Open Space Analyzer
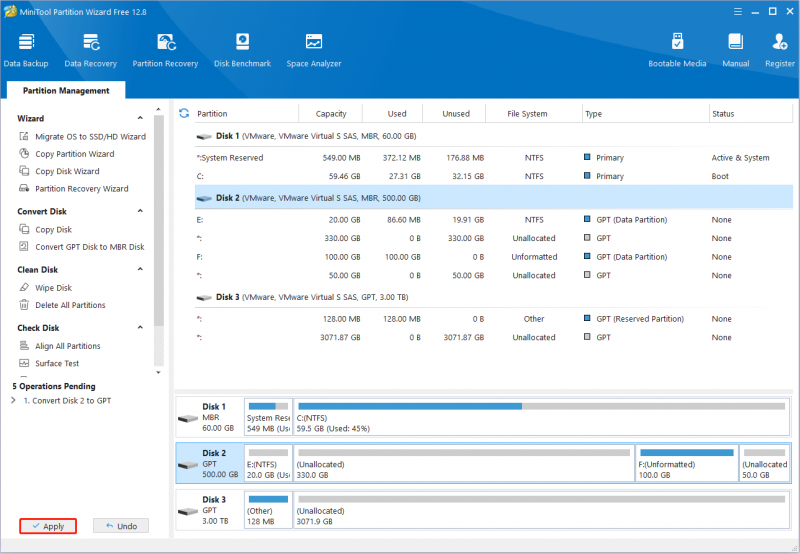This screenshot has width=800, height=554. pyautogui.click(x=314, y=49)
